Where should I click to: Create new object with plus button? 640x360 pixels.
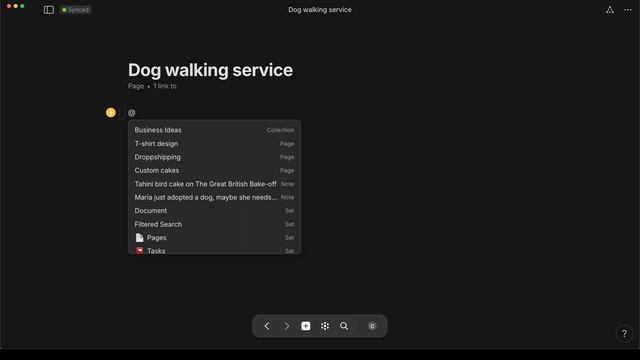[x=306, y=326]
